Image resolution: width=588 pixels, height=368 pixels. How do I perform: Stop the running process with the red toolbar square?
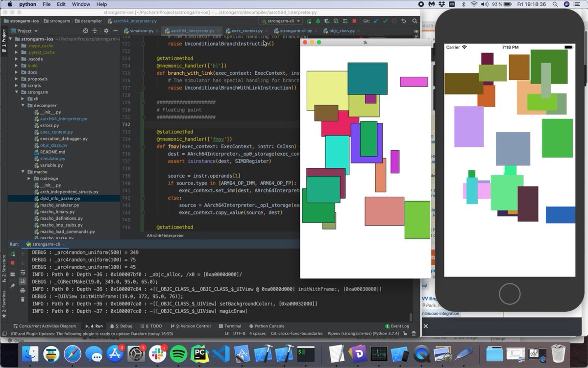point(354,22)
